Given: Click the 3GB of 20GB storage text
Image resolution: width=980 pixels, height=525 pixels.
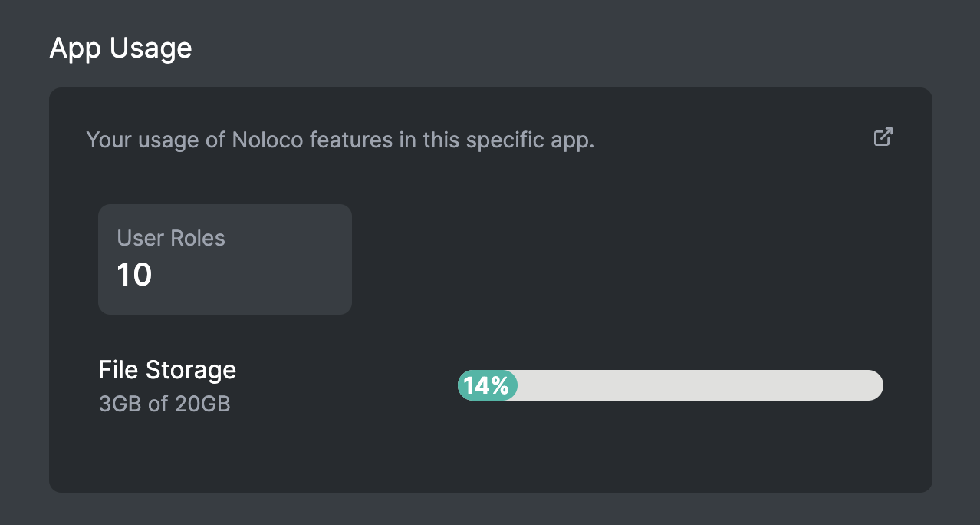Looking at the screenshot, I should [164, 404].
